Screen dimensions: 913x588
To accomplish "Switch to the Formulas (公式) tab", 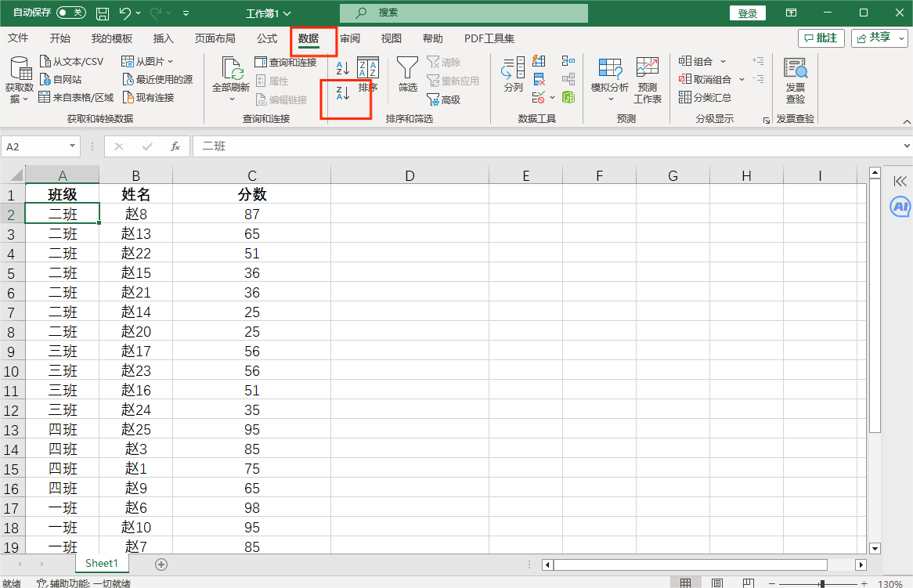I will (267, 38).
